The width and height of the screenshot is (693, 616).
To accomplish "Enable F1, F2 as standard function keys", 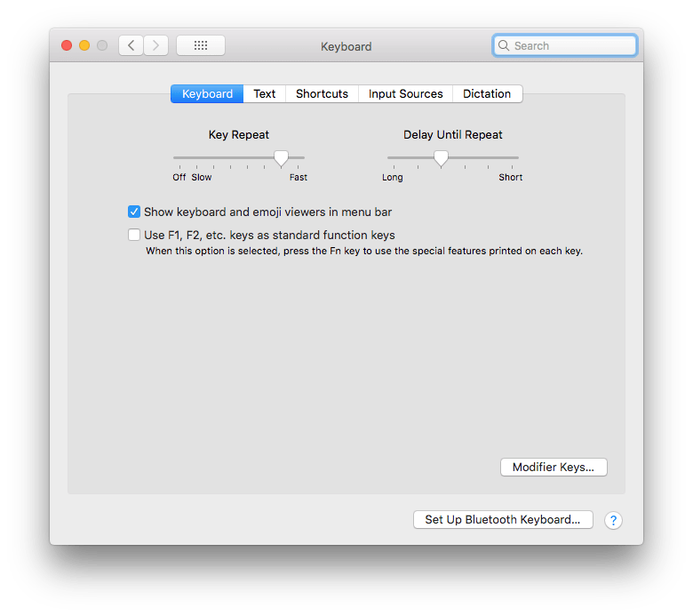I will click(134, 236).
